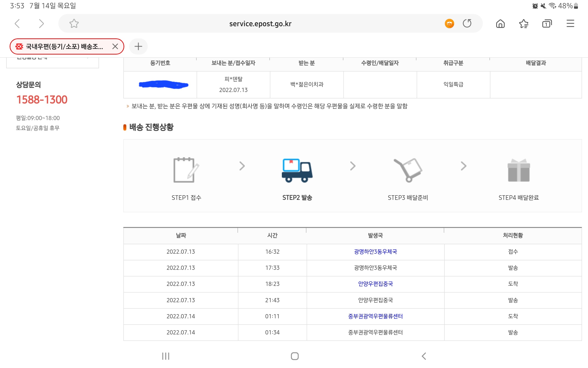Viewport: 588px width, 368px height.
Task: Add a new browser tab
Action: click(138, 46)
